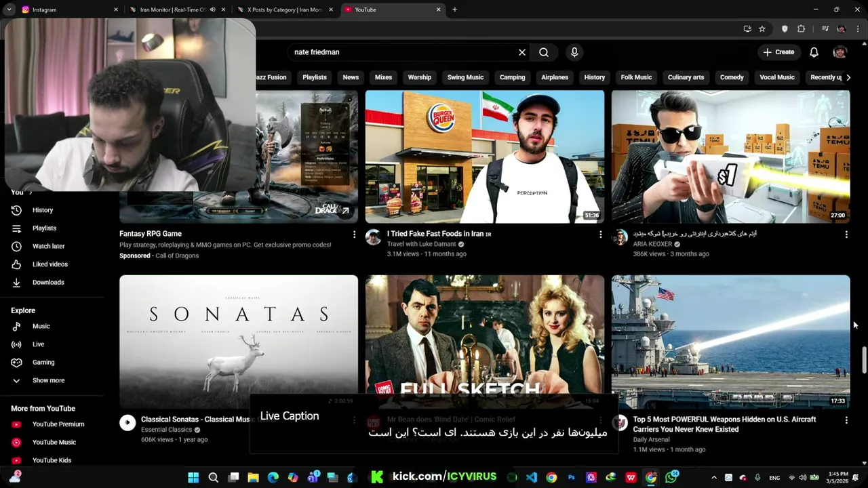This screenshot has width=868, height=488.
Task: Open the Temu gadget video thumbnail
Action: pos(730,157)
